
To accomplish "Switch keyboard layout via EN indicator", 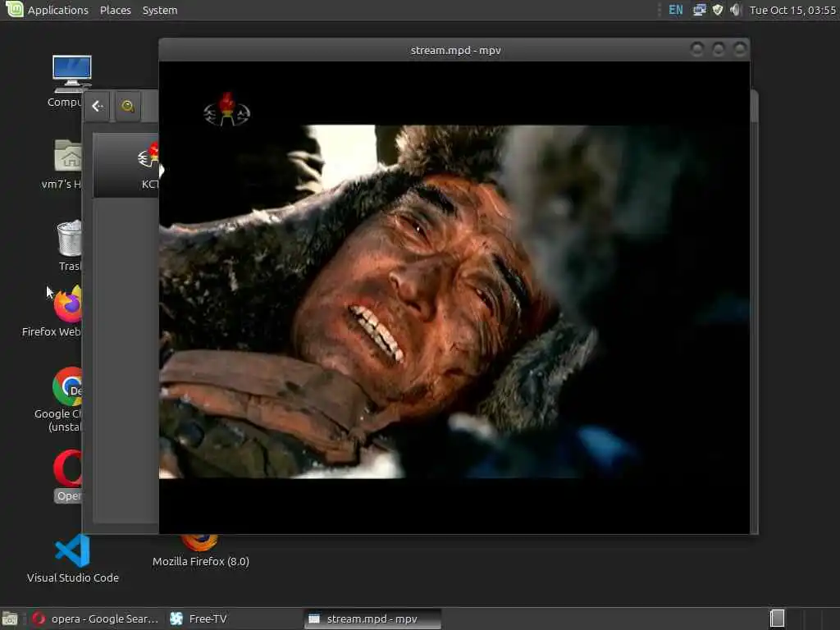I will pos(676,10).
